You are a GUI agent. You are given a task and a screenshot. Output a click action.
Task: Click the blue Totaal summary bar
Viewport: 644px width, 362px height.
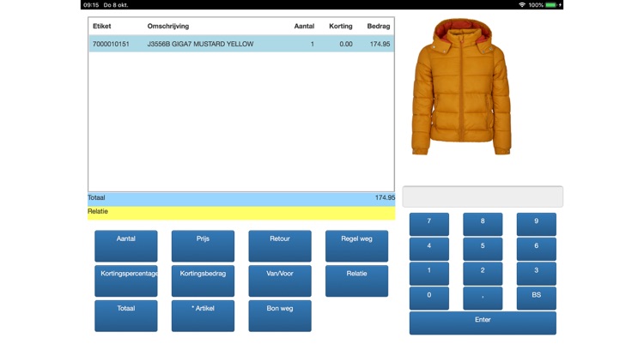click(x=241, y=199)
